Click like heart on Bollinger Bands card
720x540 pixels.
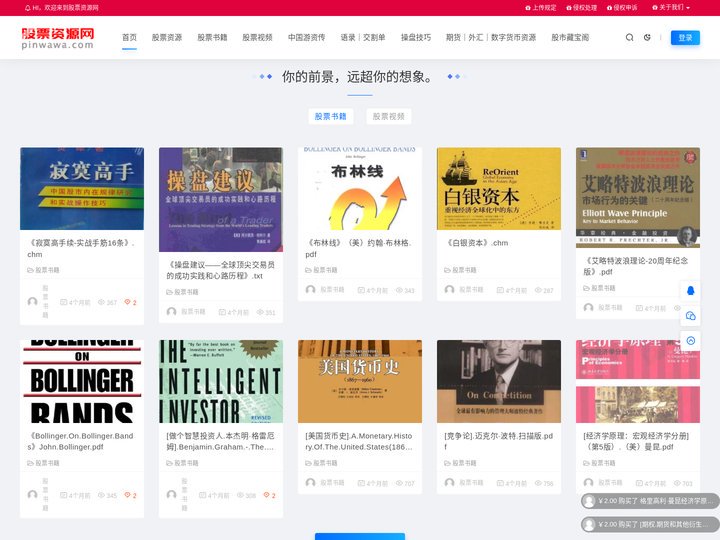point(130,495)
